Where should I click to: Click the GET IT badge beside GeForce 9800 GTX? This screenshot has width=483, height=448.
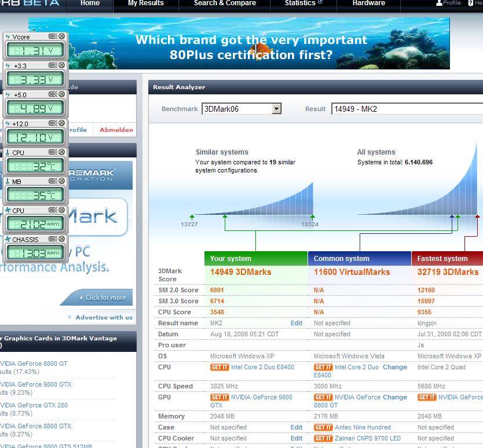(x=219, y=397)
